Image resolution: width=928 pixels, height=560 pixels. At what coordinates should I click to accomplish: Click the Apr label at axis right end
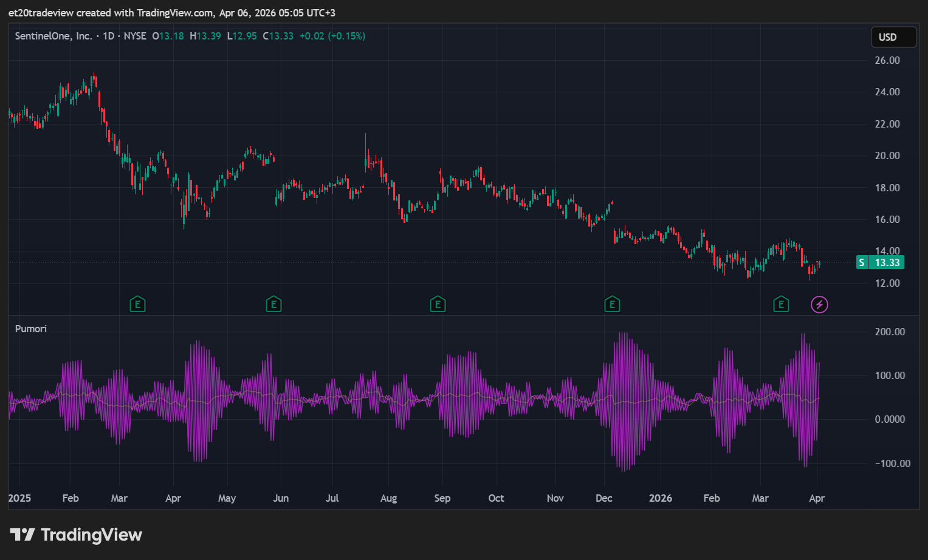click(817, 498)
